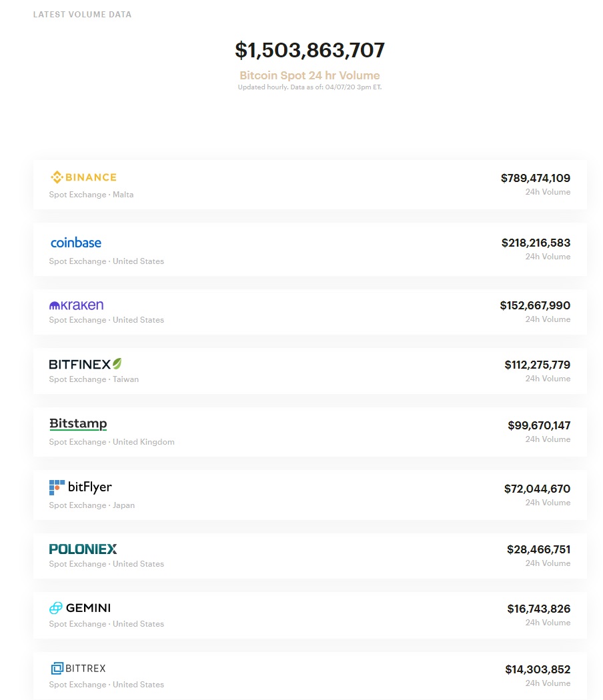This screenshot has width=603, height=700.
Task: Click the Bitfinex leaf logo
Action: 117,363
